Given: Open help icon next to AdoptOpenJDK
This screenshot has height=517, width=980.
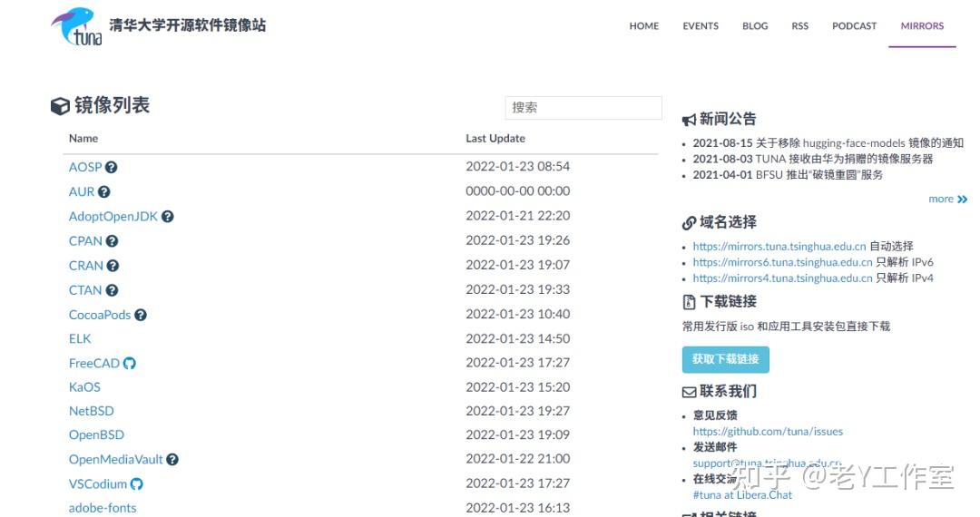Looking at the screenshot, I should [x=168, y=217].
